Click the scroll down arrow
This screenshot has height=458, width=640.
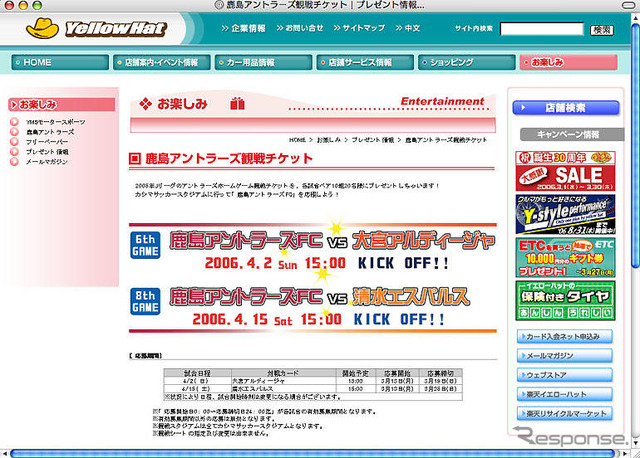(x=636, y=442)
